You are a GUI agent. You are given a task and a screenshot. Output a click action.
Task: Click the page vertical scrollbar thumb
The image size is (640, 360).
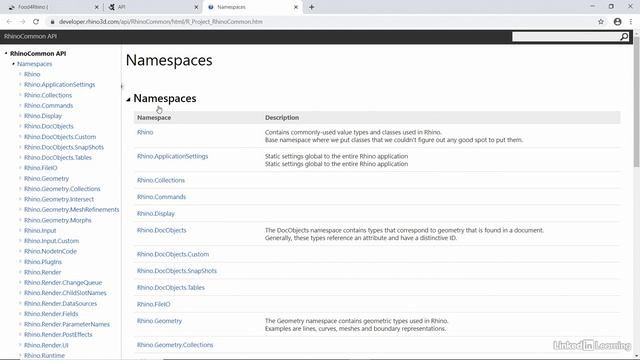[x=636, y=102]
